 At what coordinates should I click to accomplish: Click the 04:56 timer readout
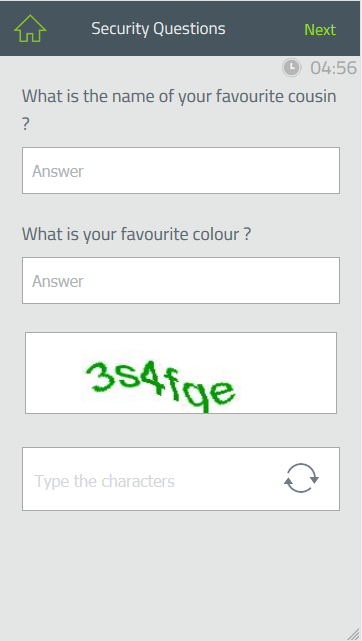(x=333, y=68)
